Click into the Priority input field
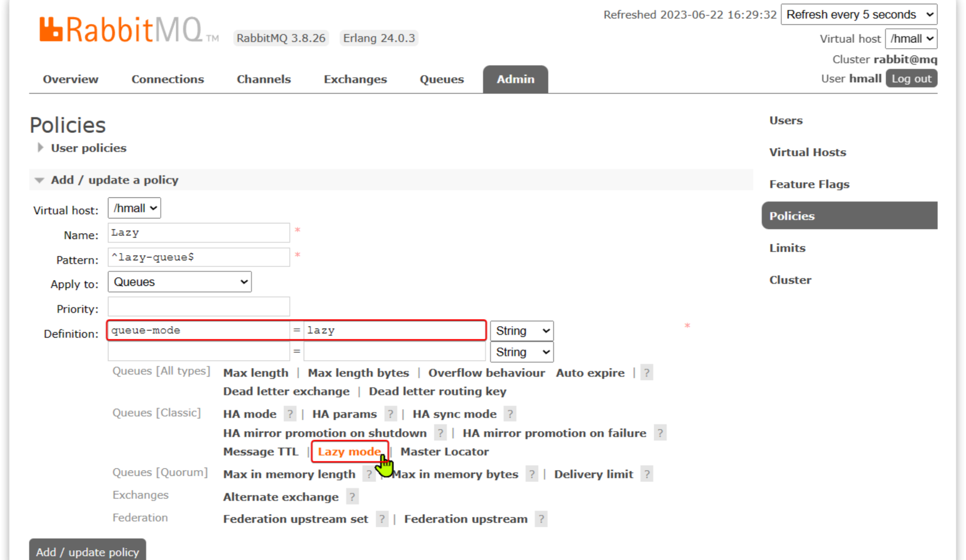The image size is (966, 560). 199,307
